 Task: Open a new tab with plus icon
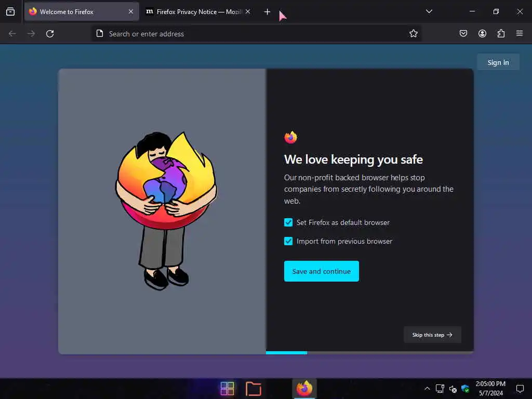267,12
